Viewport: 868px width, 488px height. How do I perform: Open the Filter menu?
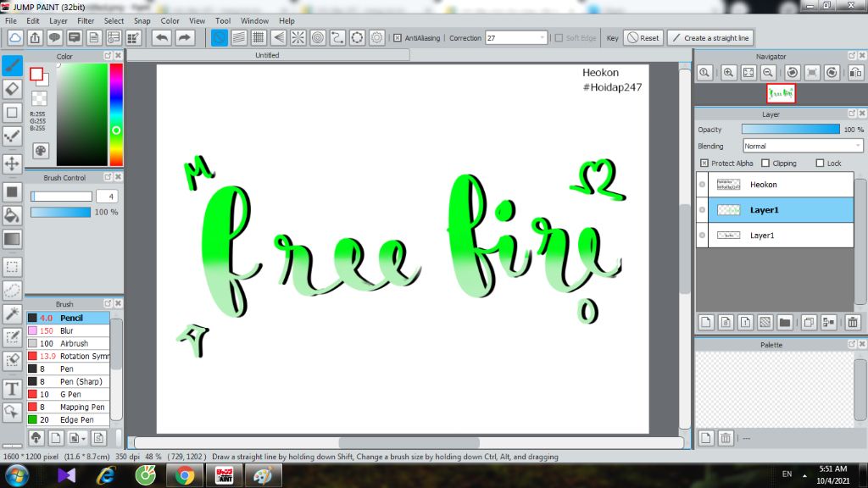click(86, 20)
